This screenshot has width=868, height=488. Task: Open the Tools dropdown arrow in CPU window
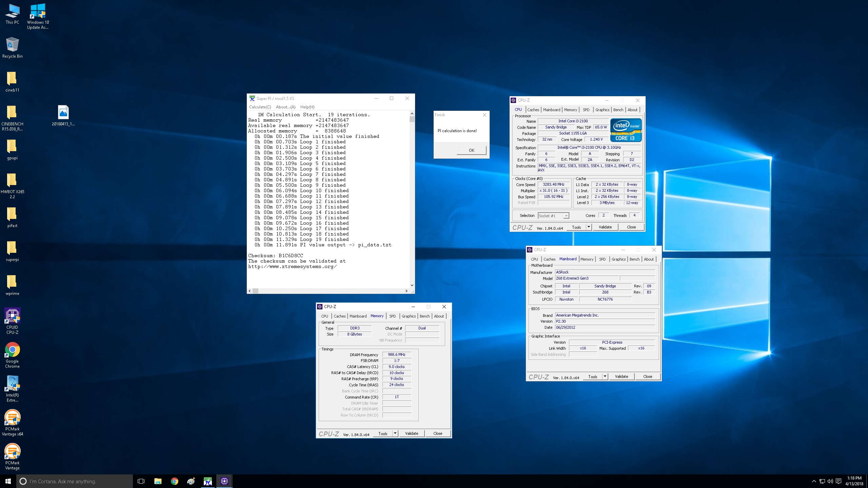coord(589,227)
